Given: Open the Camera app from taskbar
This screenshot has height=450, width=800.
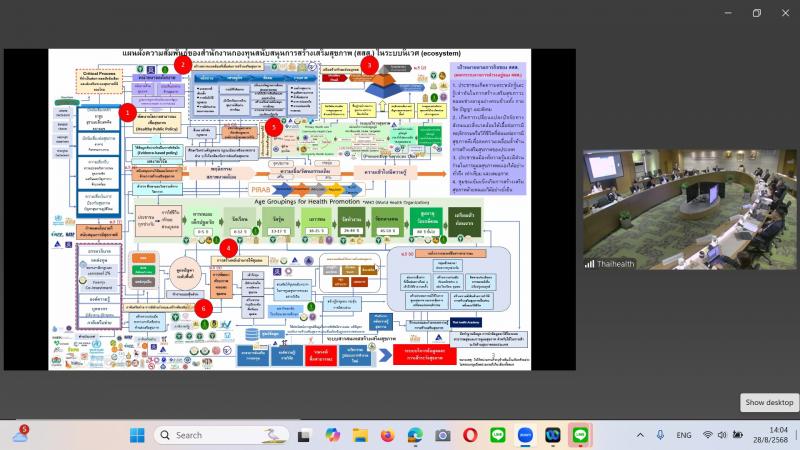Looking at the screenshot, I should (443, 435).
